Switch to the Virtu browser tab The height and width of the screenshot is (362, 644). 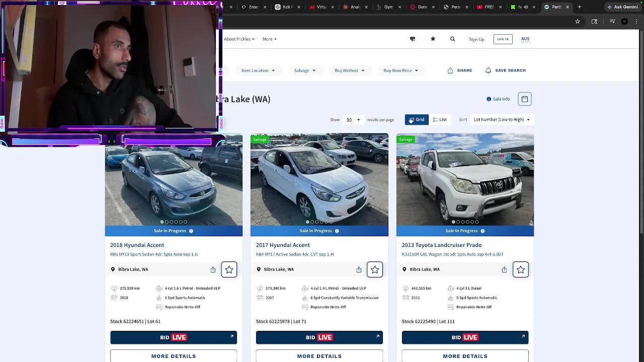(x=321, y=7)
